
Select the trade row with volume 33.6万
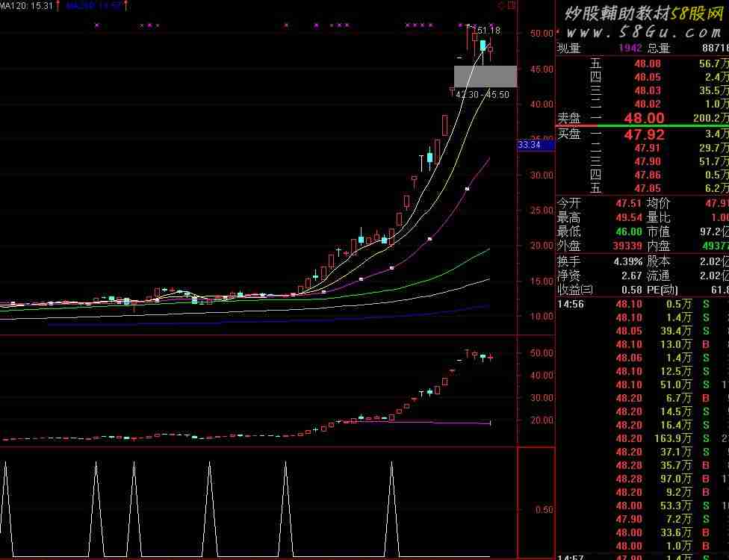click(x=642, y=533)
